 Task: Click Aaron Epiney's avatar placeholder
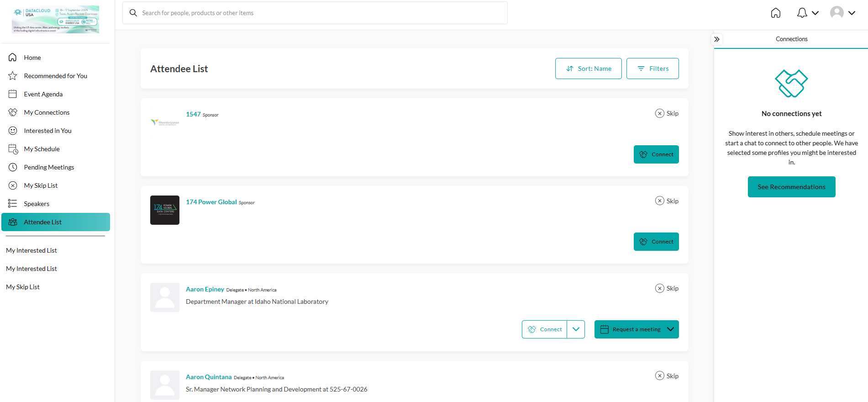point(165,297)
